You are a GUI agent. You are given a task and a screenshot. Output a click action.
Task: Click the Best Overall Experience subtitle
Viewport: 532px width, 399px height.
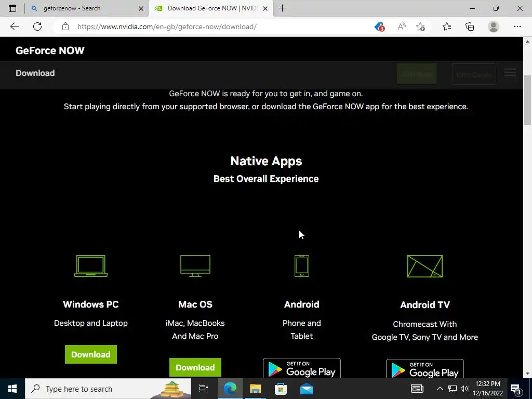266,179
